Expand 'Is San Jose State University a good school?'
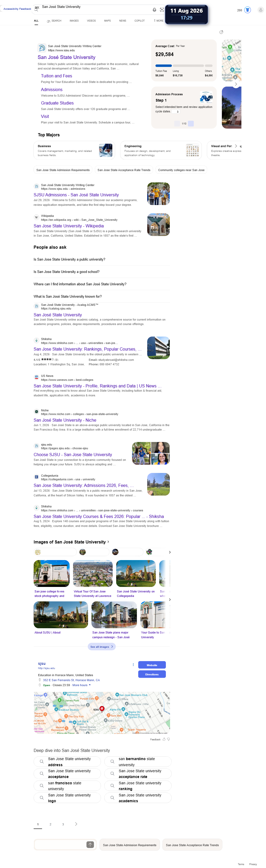 coord(101,272)
